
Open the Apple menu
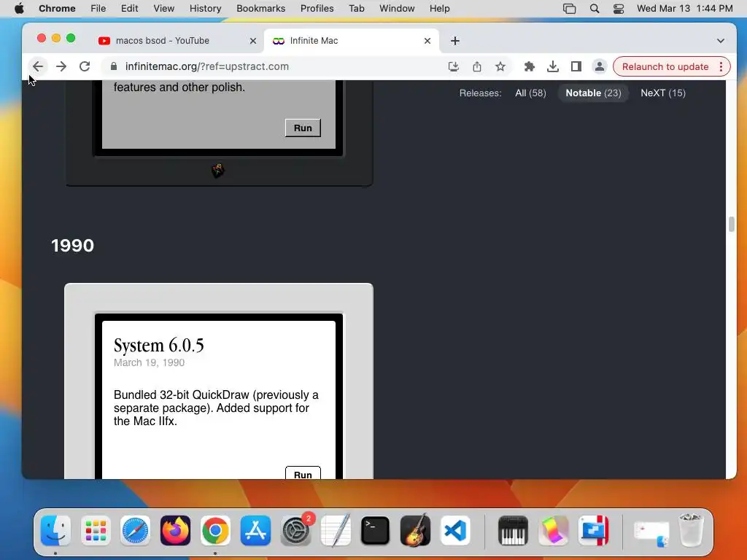pos(19,9)
